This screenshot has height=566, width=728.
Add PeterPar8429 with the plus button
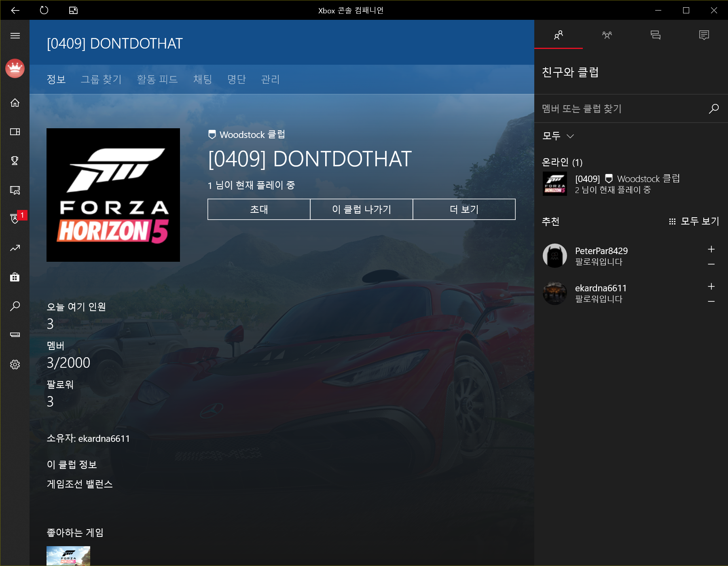tap(711, 249)
